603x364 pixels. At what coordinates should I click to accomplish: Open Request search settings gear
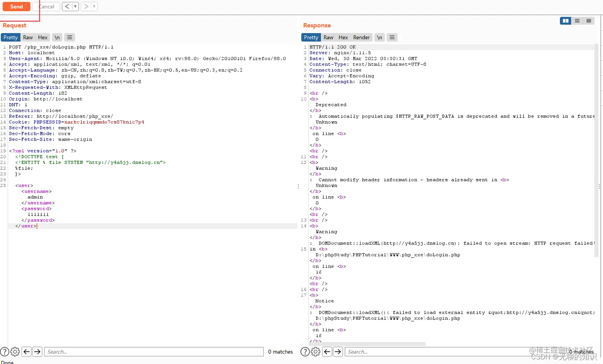tap(15, 352)
